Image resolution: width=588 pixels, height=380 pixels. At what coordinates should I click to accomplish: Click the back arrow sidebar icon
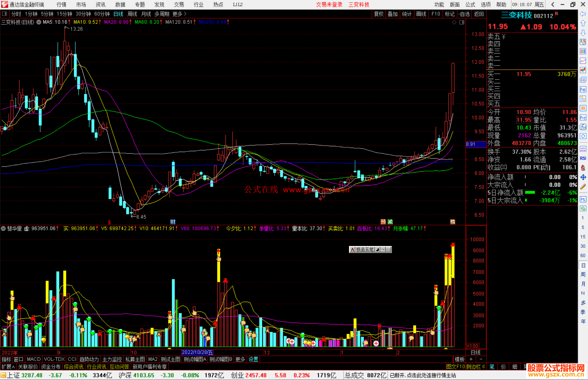[x=583, y=14]
